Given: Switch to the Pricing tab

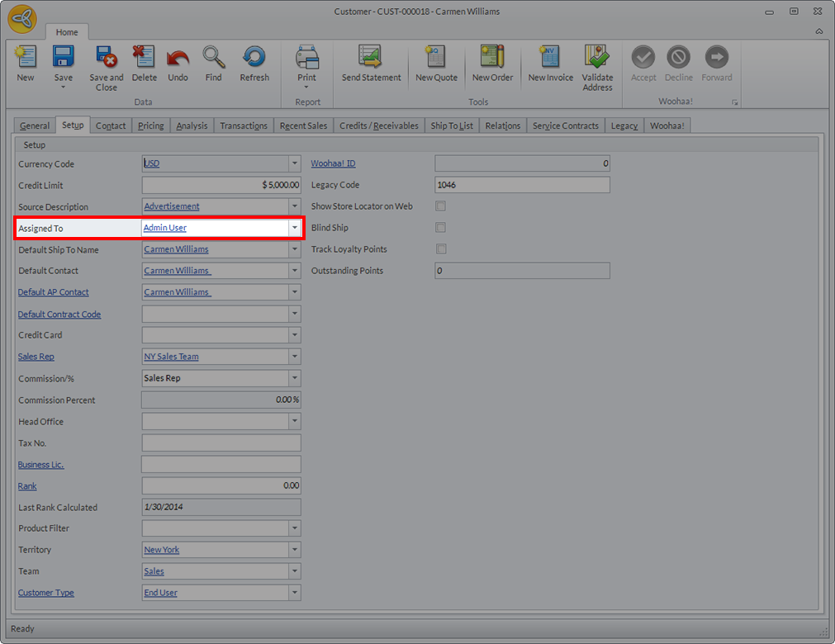Looking at the screenshot, I should tap(150, 125).
